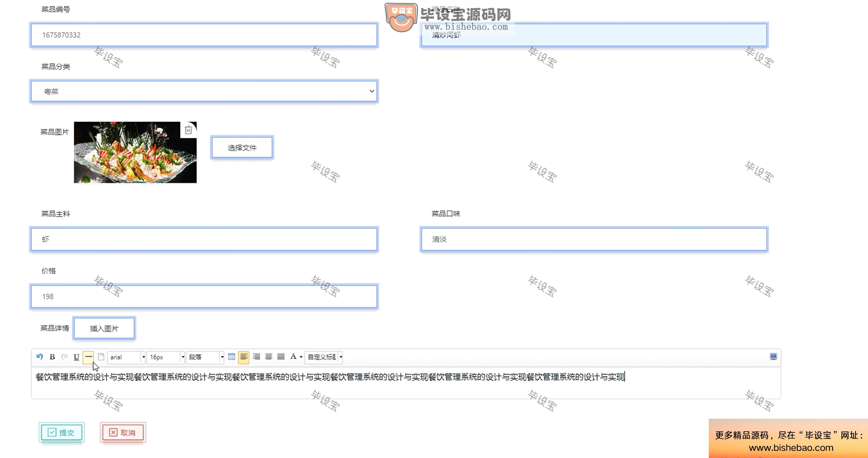
Task: Focus the 菜品主料 field containing 虾
Action: (x=204, y=239)
